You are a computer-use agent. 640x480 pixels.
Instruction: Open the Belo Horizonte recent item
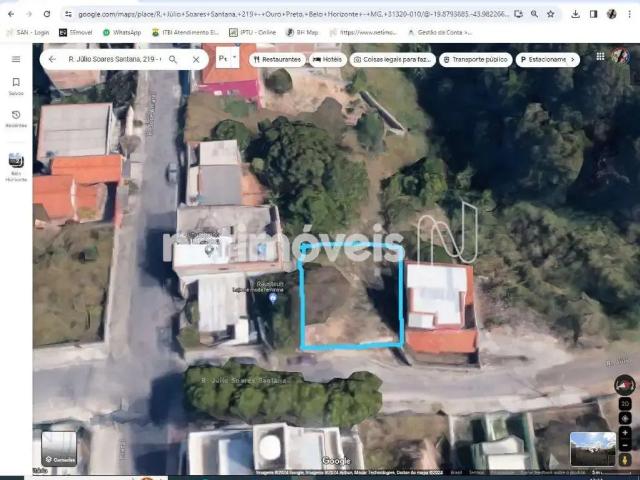pyautogui.click(x=16, y=167)
